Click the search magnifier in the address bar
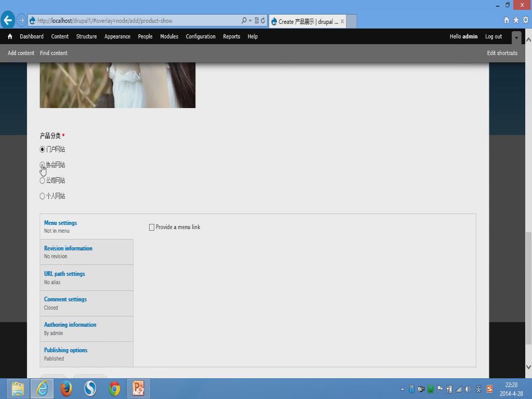 (x=244, y=21)
